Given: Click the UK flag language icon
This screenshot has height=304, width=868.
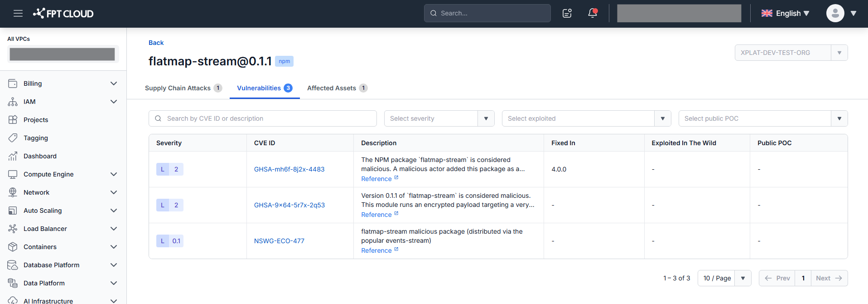Looking at the screenshot, I should click(x=767, y=13).
